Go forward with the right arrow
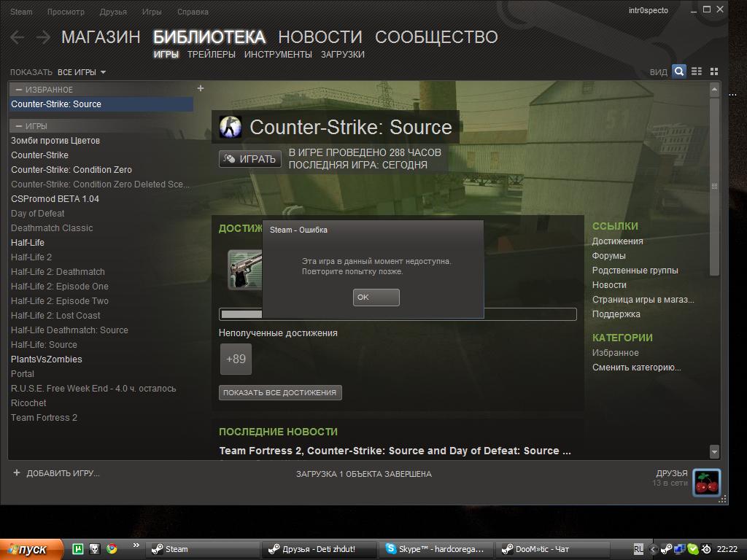The image size is (747, 560). (x=43, y=36)
